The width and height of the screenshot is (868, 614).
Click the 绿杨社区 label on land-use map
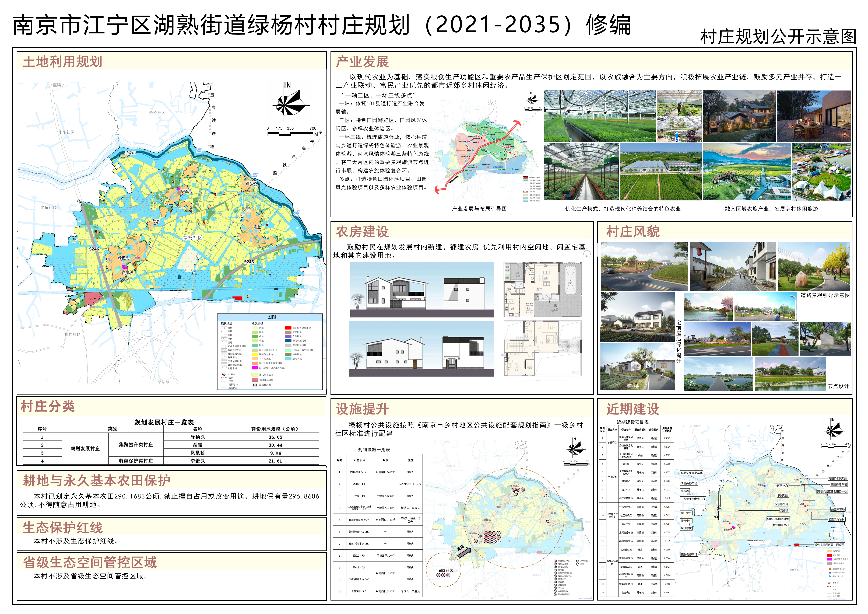(192, 238)
